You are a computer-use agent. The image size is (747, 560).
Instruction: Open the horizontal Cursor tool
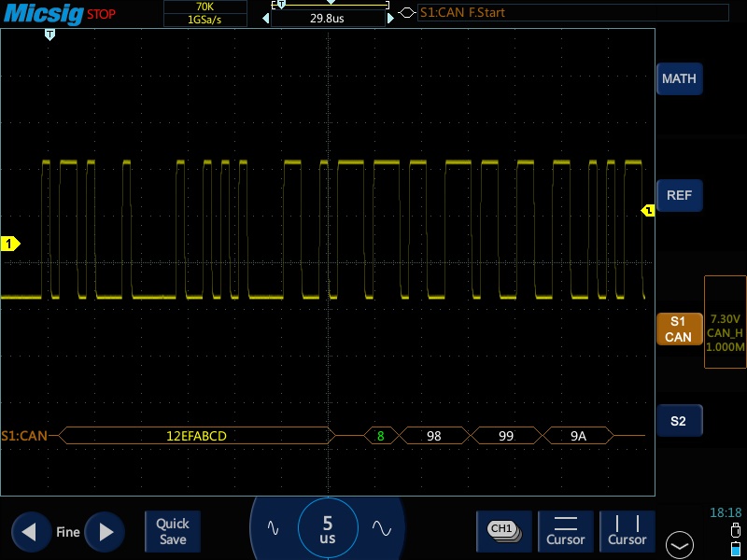point(566,530)
